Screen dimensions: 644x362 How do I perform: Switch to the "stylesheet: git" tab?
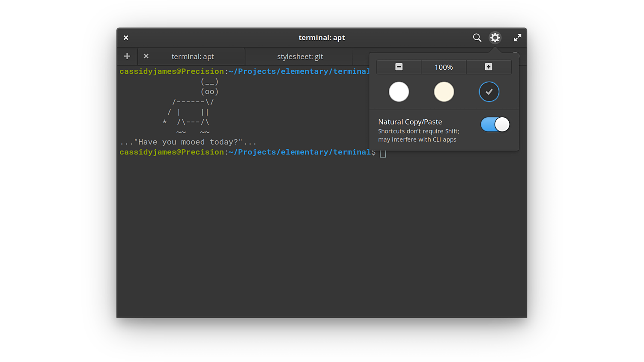(300, 56)
